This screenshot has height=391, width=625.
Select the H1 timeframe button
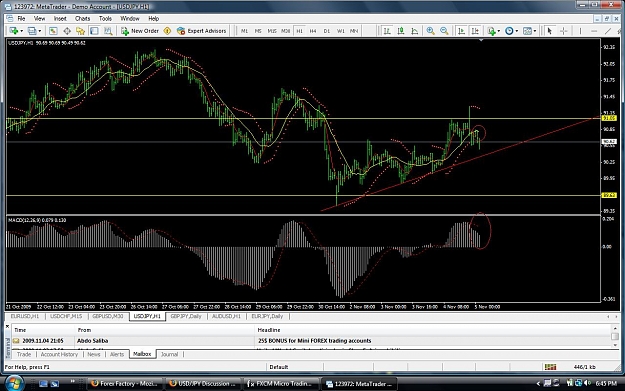tap(299, 31)
